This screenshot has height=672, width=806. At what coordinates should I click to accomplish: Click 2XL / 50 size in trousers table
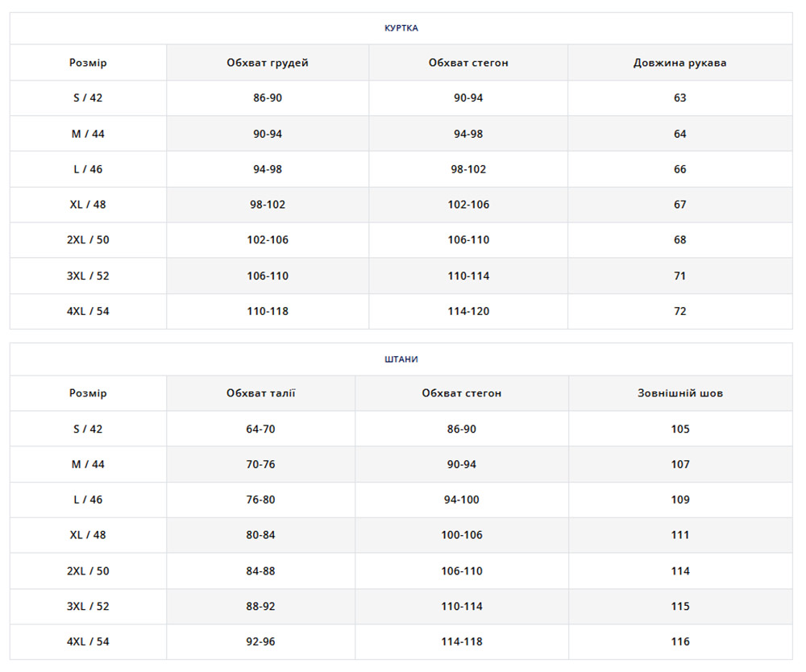(88, 571)
